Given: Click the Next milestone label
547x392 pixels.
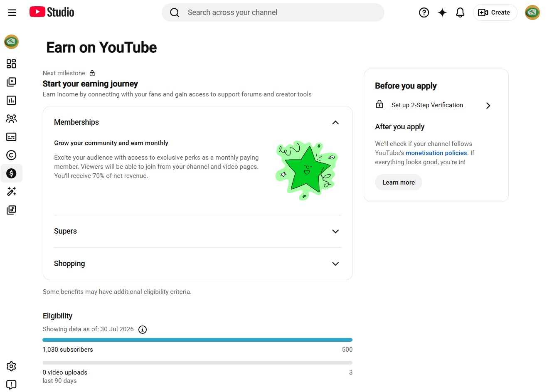Looking at the screenshot, I should click(x=64, y=73).
